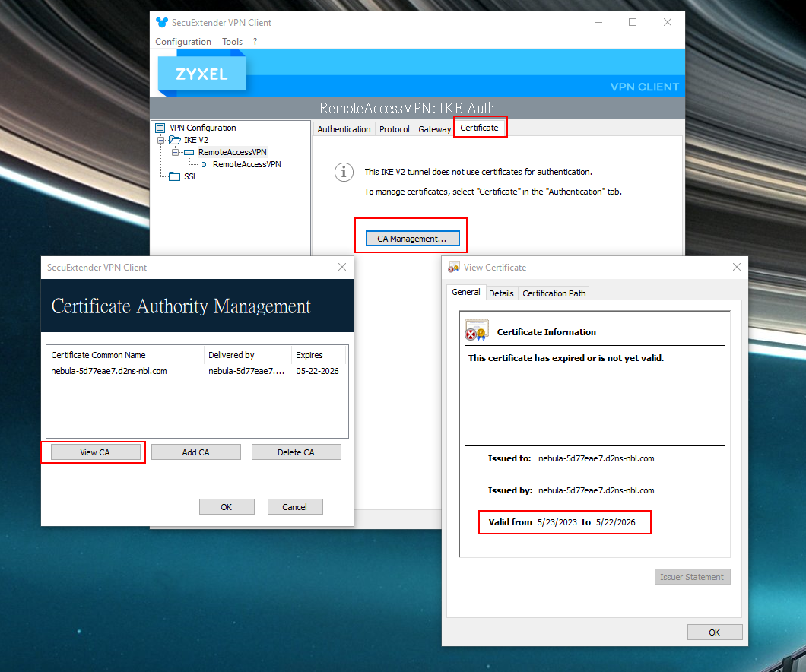Click the Issued to nebula-5d77eae7.d2ns-nbl.com value
The width and height of the screenshot is (806, 672).
596,459
